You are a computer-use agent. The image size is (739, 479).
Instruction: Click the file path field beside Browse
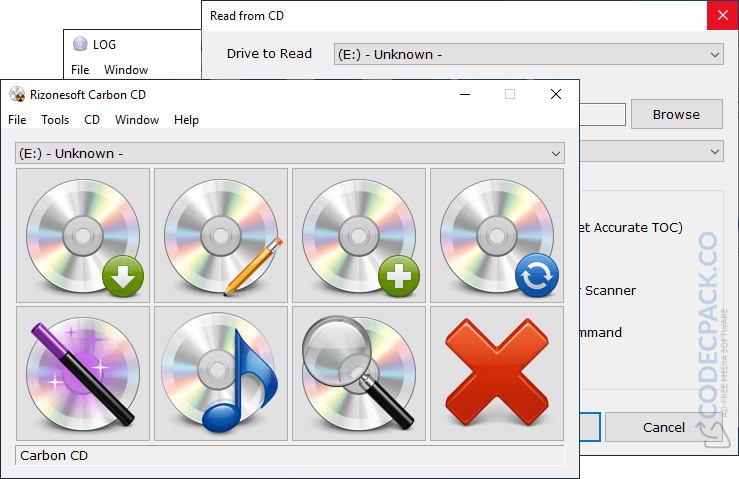click(602, 114)
